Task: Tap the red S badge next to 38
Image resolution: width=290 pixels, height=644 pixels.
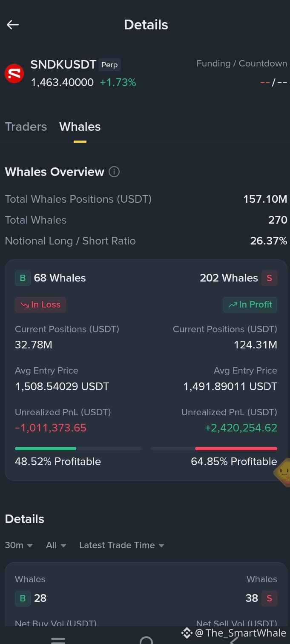Action: (269, 598)
